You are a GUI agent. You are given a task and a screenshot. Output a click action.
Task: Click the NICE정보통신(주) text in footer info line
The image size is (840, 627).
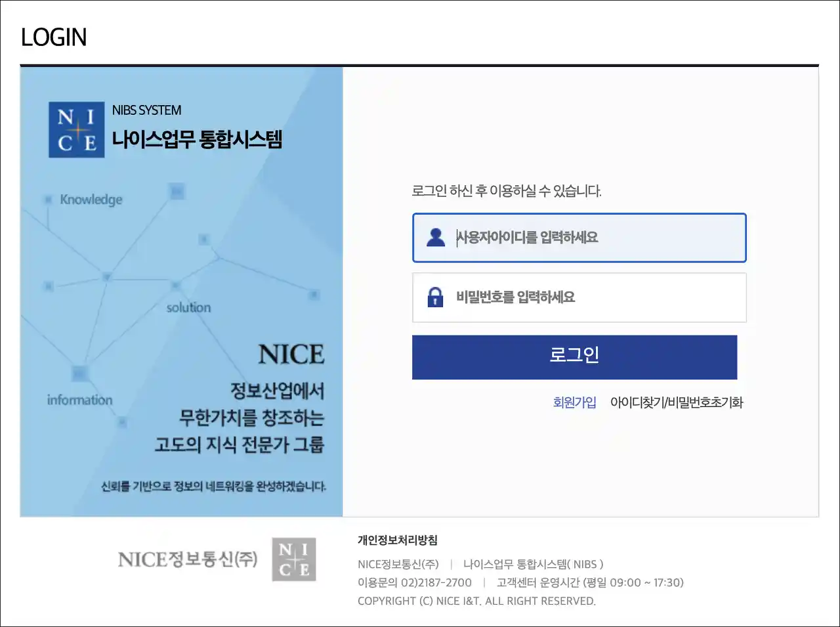click(x=398, y=564)
